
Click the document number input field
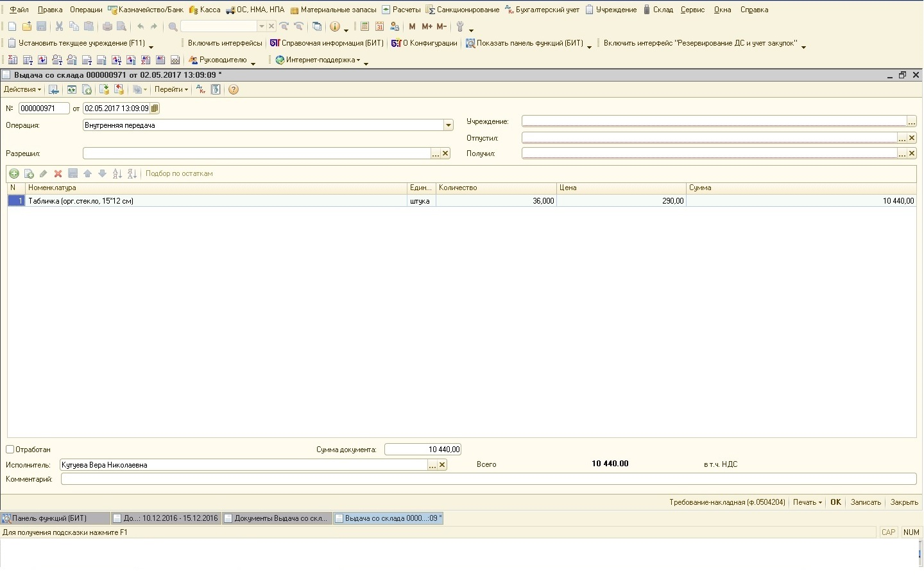[44, 109]
